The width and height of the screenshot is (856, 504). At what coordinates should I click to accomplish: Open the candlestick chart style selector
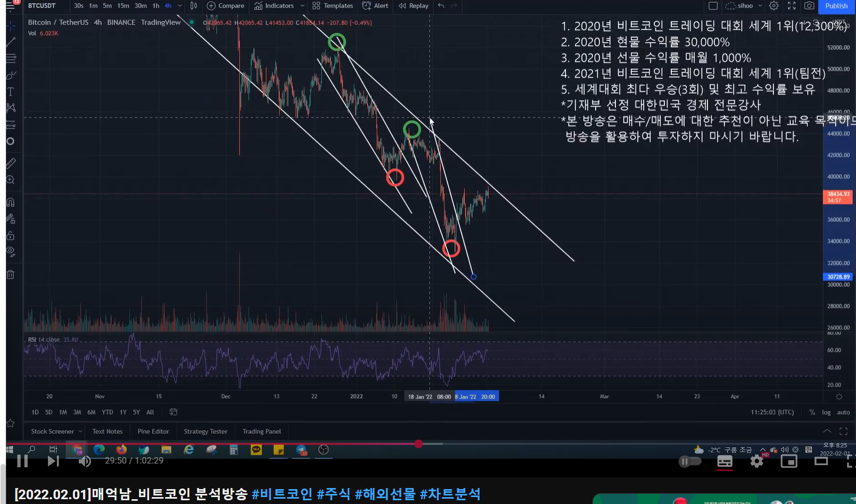click(x=194, y=6)
